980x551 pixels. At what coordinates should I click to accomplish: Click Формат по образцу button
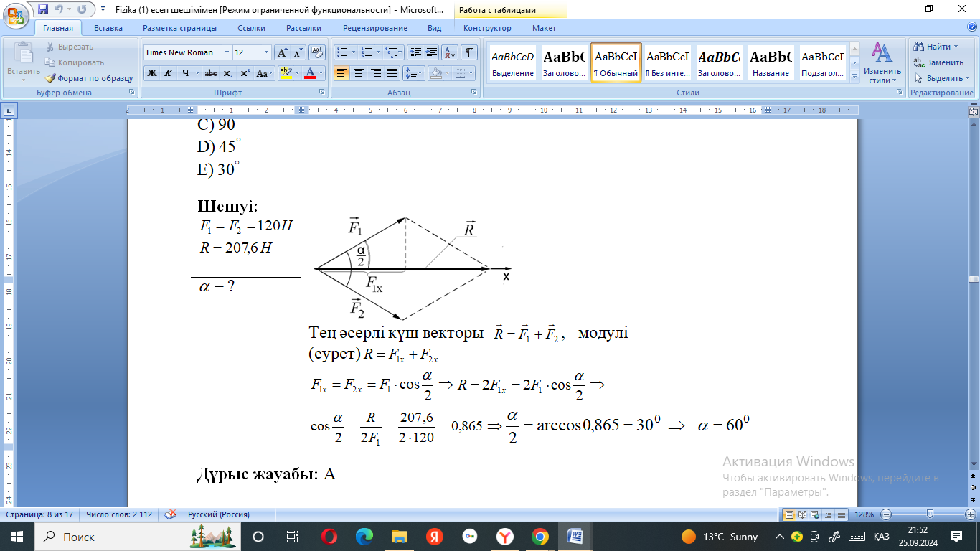click(x=89, y=78)
